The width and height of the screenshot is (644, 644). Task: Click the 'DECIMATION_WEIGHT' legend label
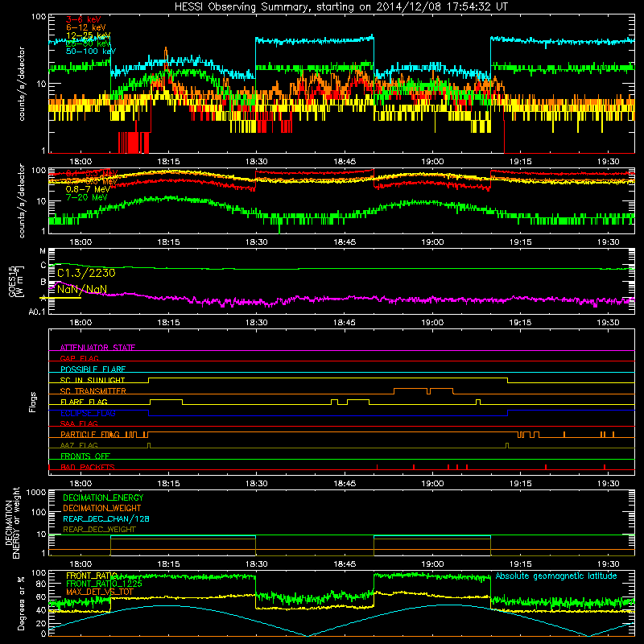tap(102, 508)
